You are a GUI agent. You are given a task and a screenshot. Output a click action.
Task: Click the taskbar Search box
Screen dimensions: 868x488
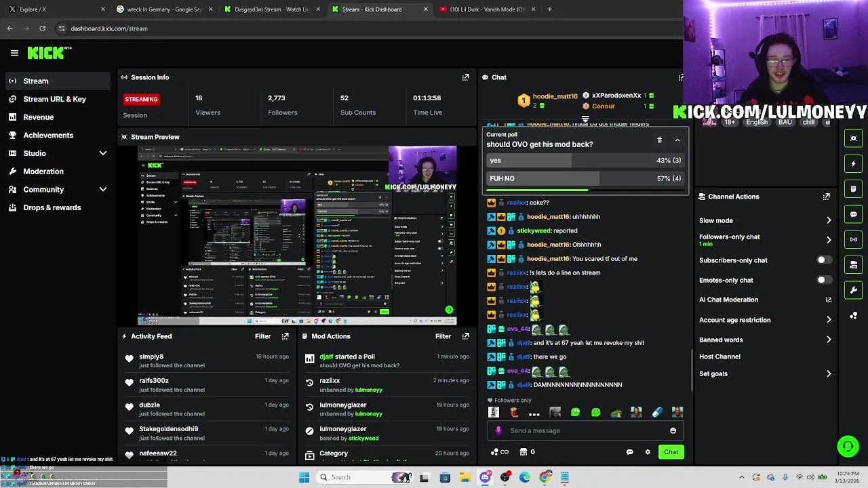point(366,477)
